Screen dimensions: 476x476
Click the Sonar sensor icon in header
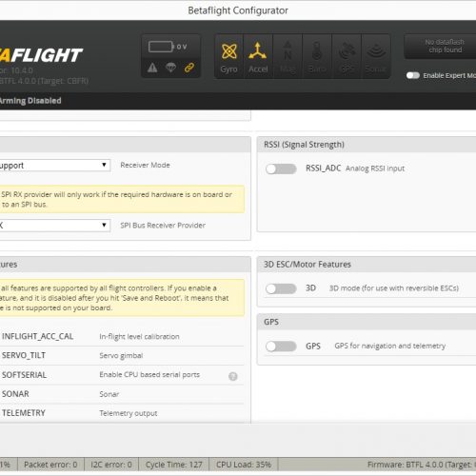point(376,56)
